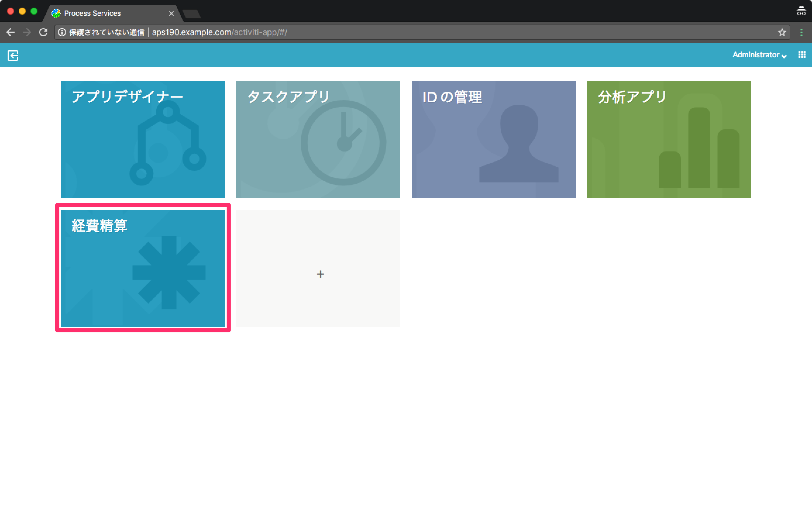Screen dimensions: 812x513
Task: Bookmark this page with star icon
Action: click(x=782, y=32)
